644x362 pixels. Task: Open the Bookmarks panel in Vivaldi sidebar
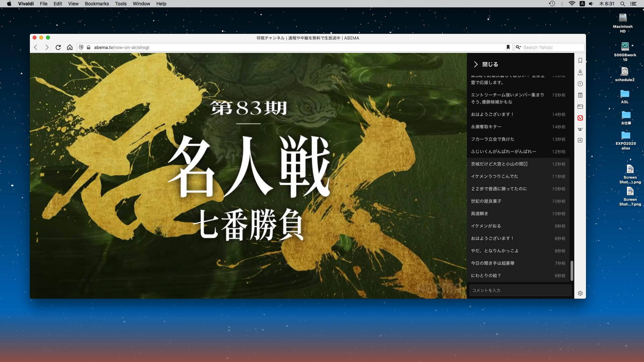(x=580, y=61)
